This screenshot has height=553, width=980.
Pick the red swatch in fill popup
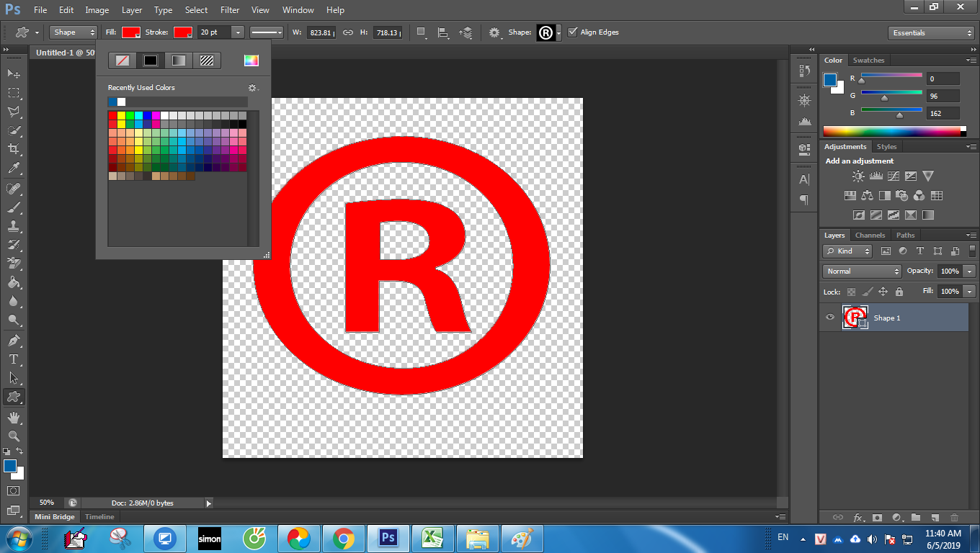click(x=113, y=115)
